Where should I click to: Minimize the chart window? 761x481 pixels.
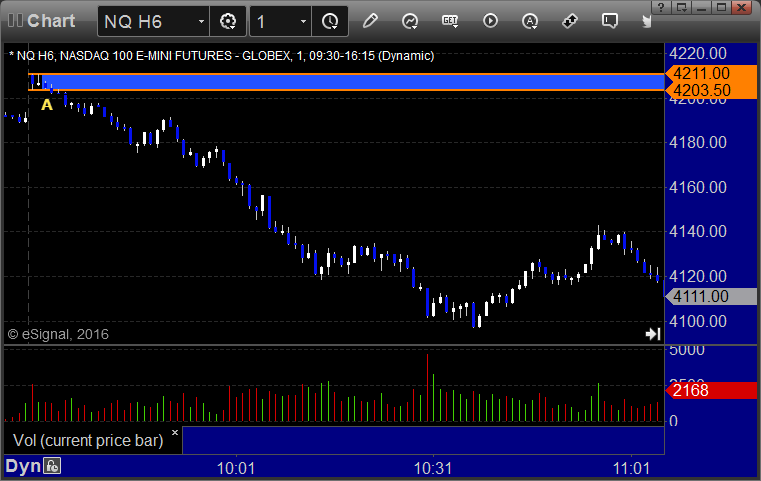pos(701,7)
